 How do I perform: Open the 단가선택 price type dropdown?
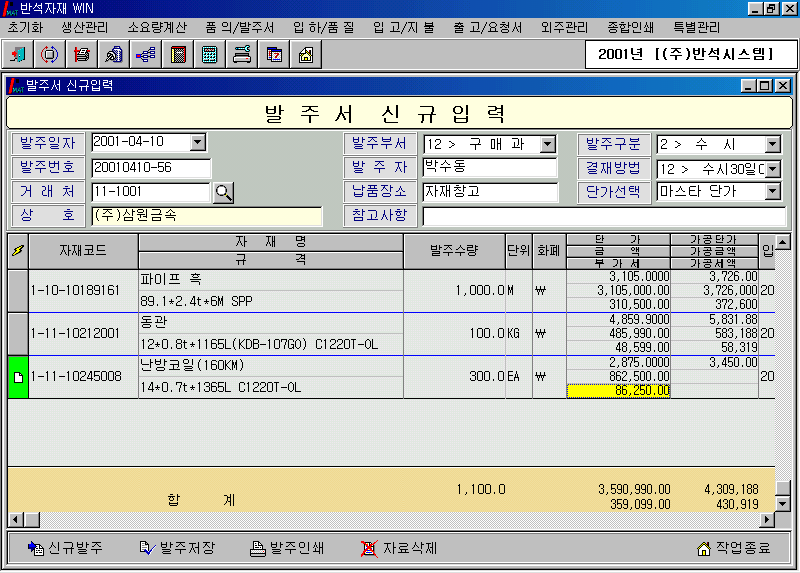pyautogui.click(x=772, y=191)
